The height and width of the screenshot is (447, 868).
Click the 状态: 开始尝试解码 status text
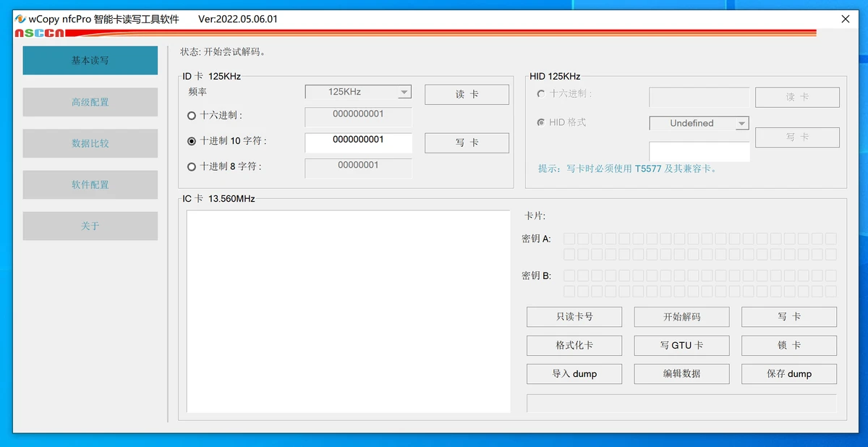[x=223, y=52]
